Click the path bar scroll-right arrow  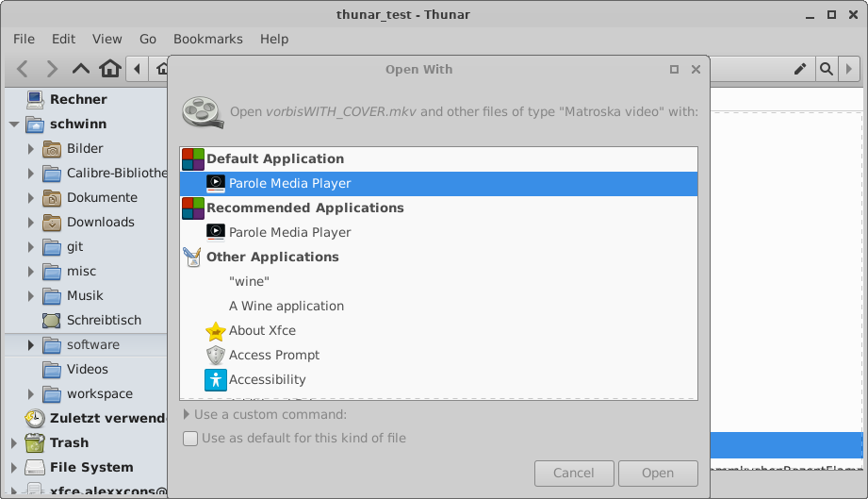pos(849,69)
